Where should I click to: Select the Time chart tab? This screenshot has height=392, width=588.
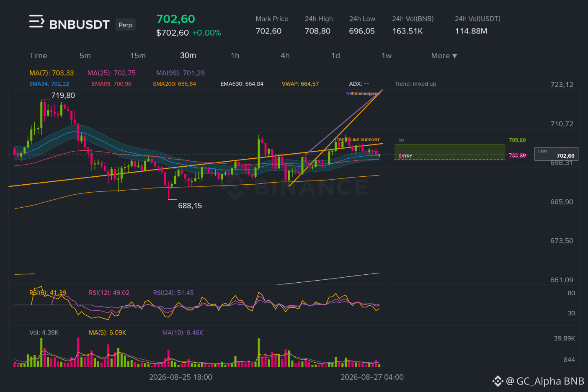[38, 56]
